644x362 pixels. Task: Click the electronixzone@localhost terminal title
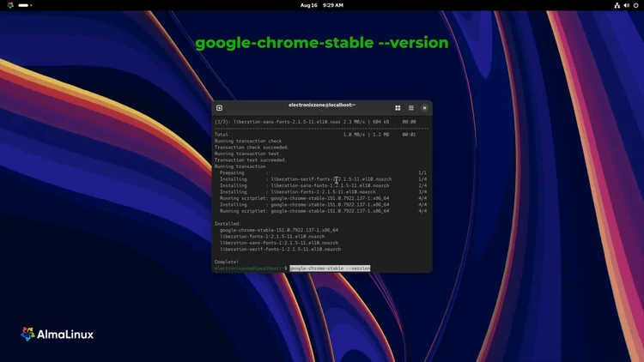pyautogui.click(x=322, y=105)
